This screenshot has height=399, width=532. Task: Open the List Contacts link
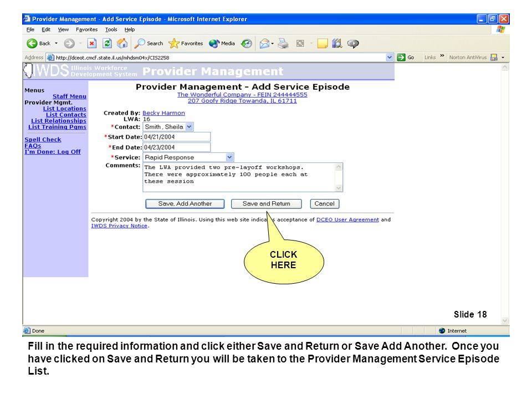tap(66, 115)
